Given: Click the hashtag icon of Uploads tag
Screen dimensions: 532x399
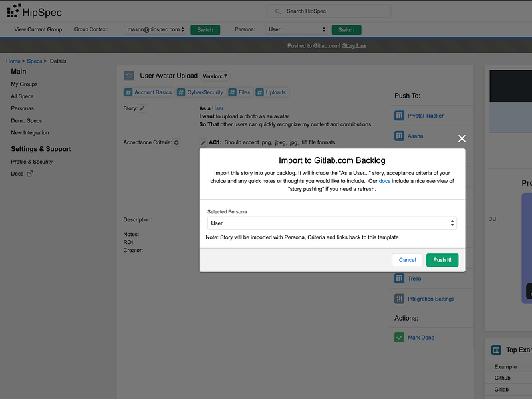Looking at the screenshot, I should click(x=259, y=92).
